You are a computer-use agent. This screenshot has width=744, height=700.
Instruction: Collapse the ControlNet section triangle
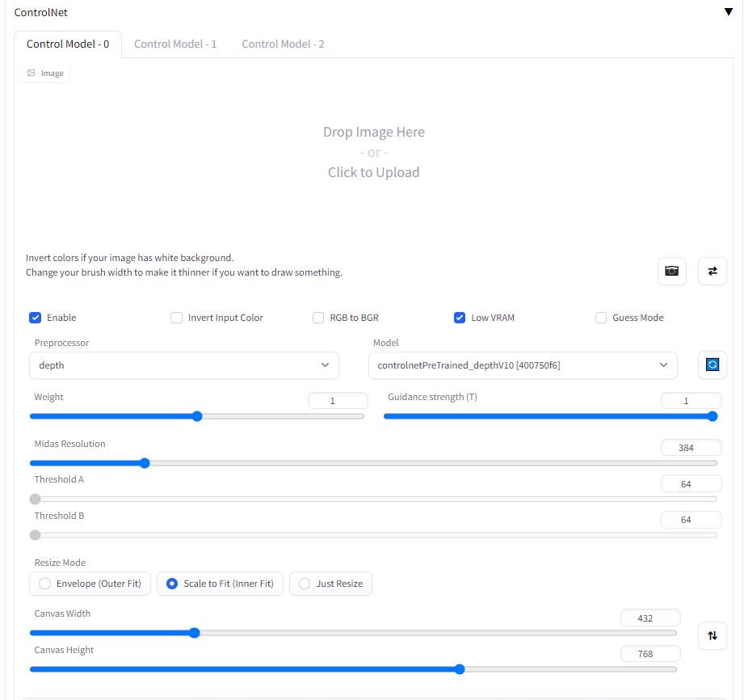[x=729, y=12]
